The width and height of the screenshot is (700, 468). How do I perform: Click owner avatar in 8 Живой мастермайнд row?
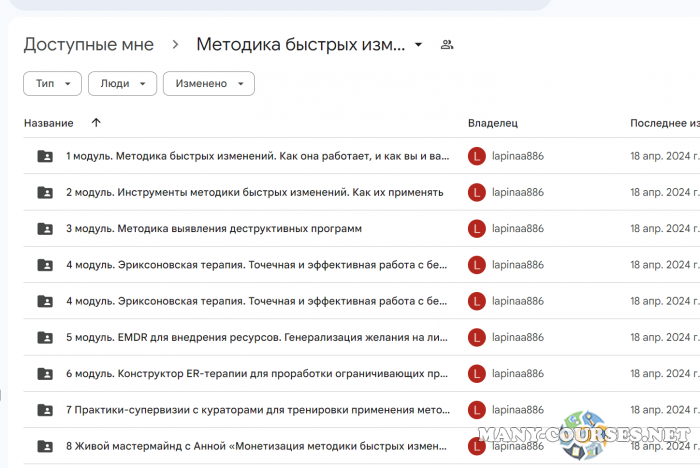(477, 446)
